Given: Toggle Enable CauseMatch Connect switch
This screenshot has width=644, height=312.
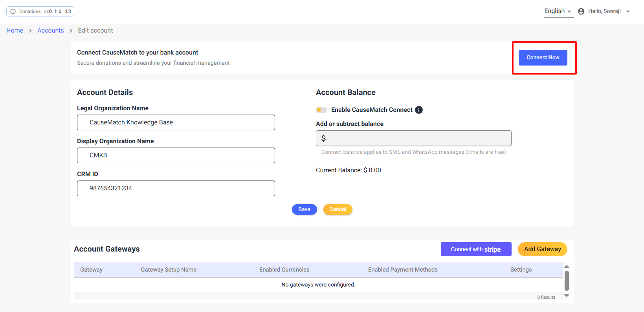Looking at the screenshot, I should click(x=321, y=110).
